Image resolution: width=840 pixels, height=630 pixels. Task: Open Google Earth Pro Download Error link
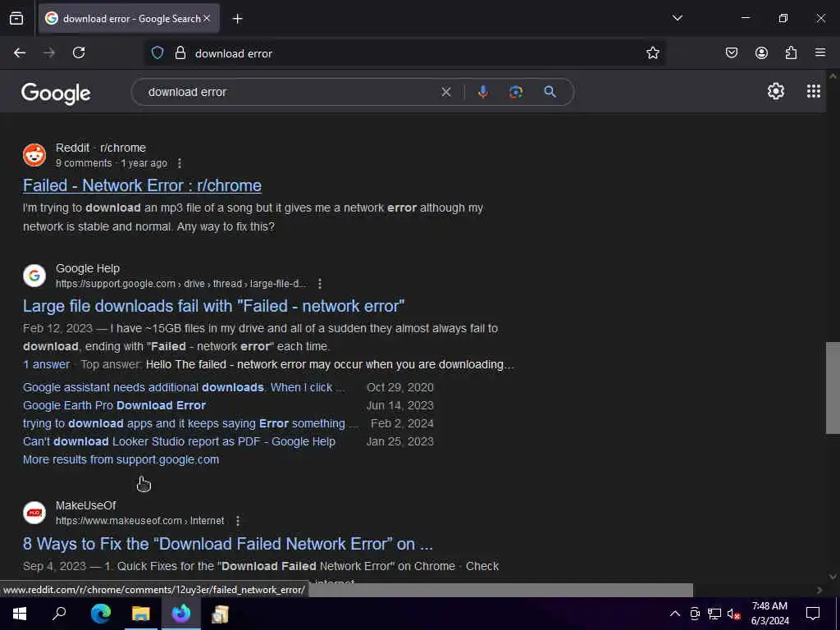pyautogui.click(x=114, y=405)
